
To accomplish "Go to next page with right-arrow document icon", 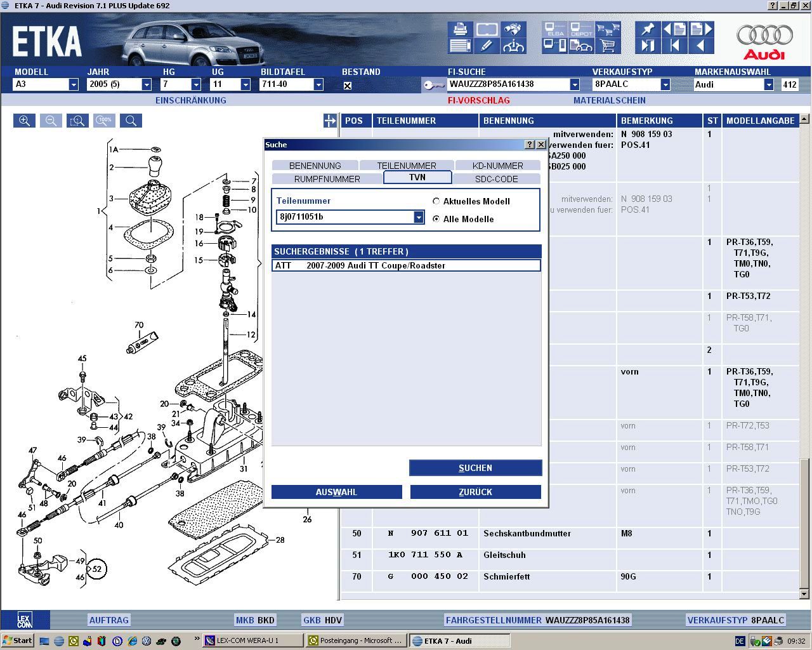I will [x=701, y=29].
